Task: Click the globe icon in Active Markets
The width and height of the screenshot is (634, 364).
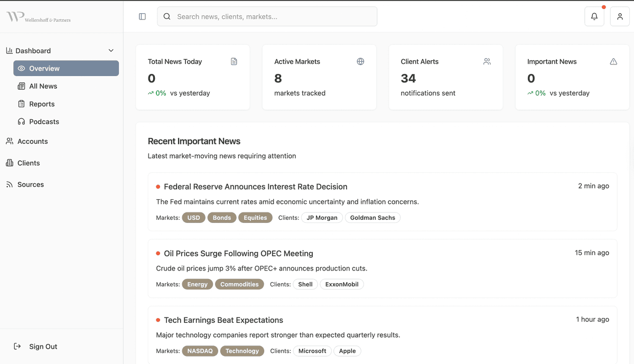Action: point(360,62)
